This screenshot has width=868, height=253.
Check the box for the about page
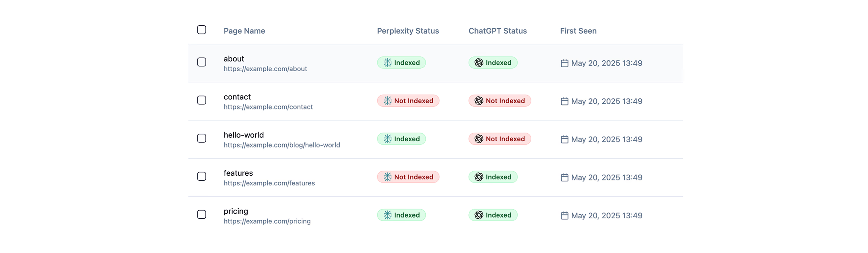click(202, 62)
